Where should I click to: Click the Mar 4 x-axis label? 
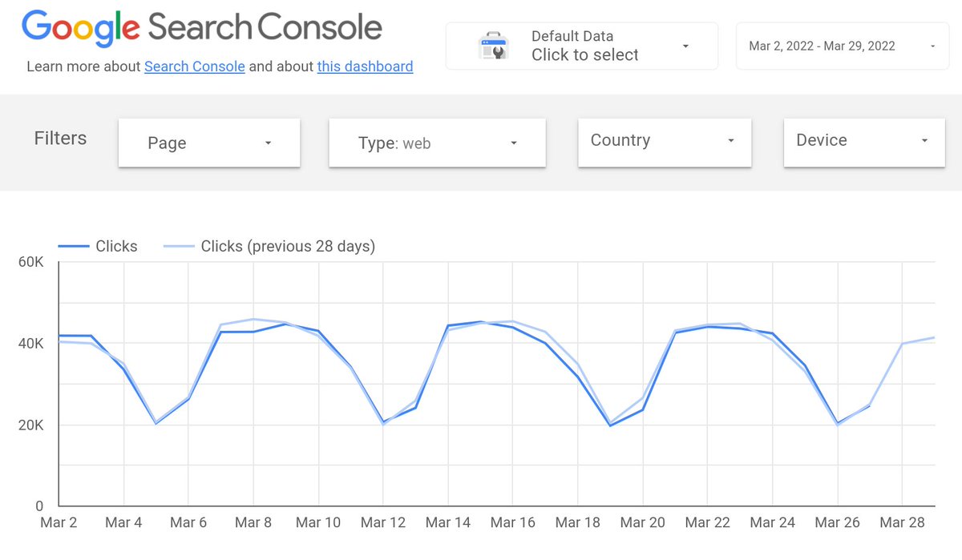pos(123,522)
